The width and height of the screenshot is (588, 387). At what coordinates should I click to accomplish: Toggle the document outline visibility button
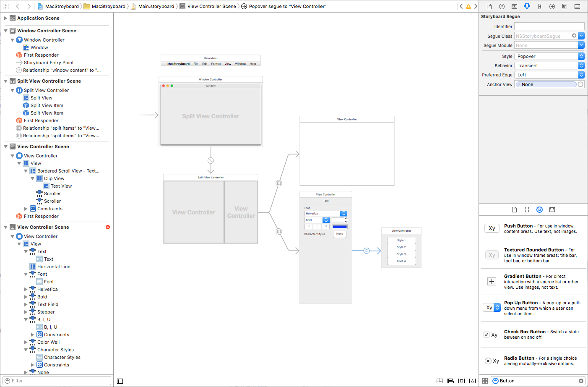(120, 381)
